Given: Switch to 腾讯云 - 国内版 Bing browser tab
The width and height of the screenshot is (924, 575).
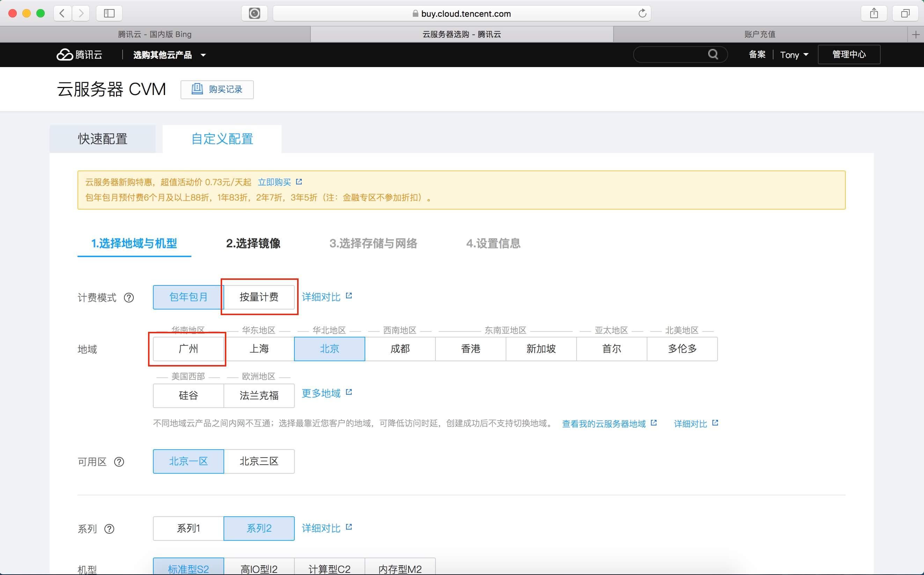Looking at the screenshot, I should point(155,34).
